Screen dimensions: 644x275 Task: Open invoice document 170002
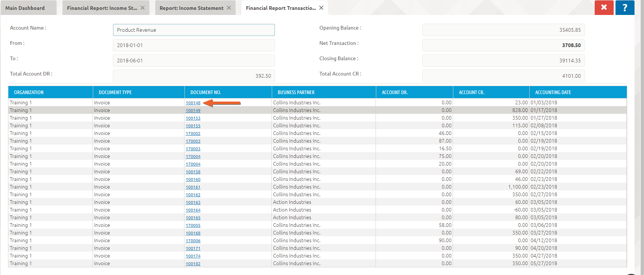(193, 133)
